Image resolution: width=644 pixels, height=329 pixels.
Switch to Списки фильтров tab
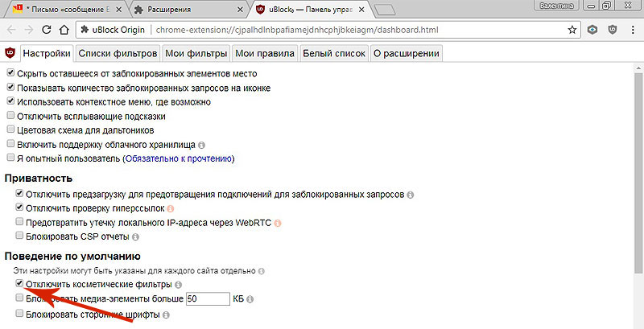pos(118,53)
